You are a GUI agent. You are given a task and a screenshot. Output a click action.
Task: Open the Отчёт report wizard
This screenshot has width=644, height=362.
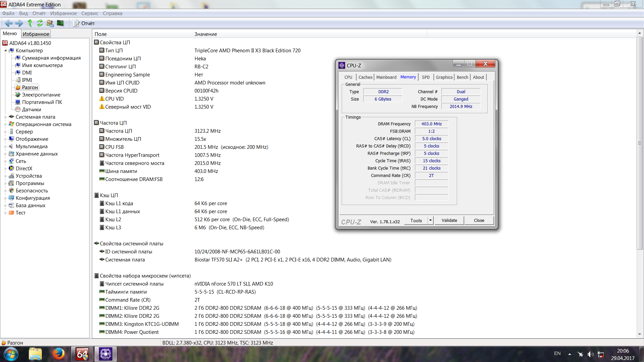pos(84,23)
